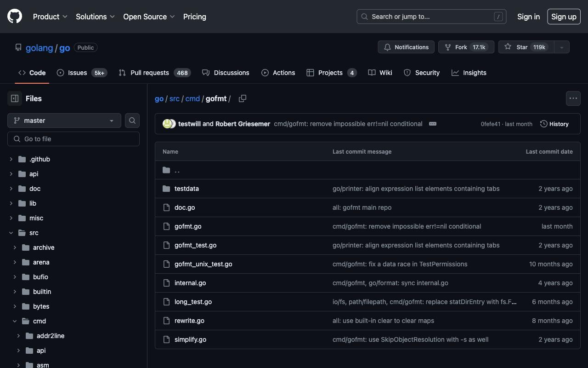The width and height of the screenshot is (588, 368).
Task: Open gofmt_unix_test.go file
Action: click(204, 264)
